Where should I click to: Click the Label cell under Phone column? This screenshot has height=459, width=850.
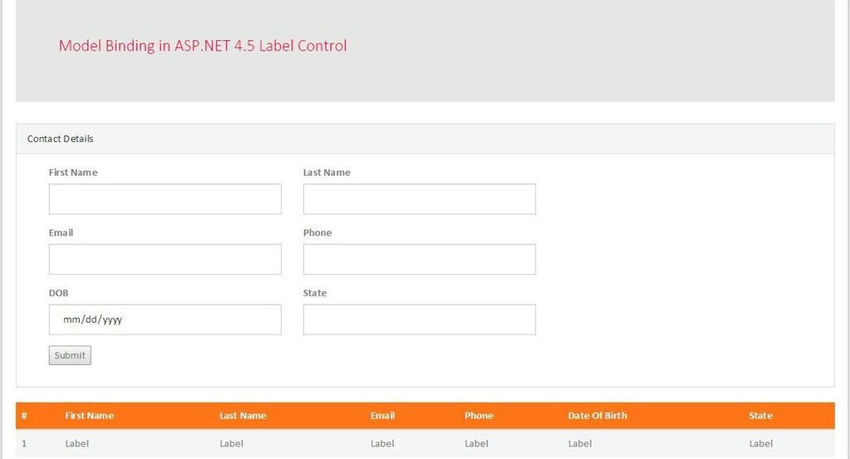pos(476,443)
